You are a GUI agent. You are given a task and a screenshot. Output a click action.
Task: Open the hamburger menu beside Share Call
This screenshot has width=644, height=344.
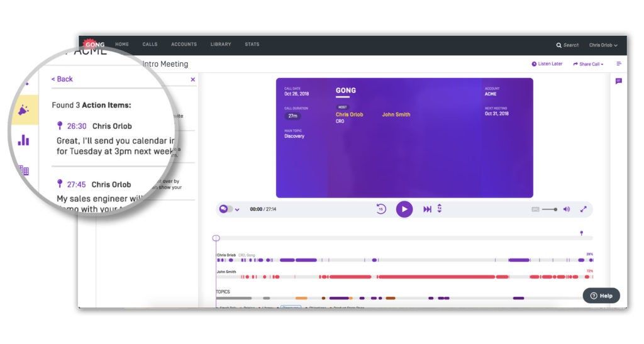(619, 64)
